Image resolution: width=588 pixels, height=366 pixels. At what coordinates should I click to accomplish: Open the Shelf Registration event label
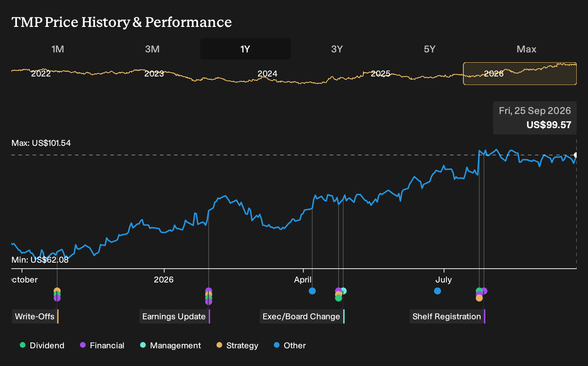coord(447,316)
